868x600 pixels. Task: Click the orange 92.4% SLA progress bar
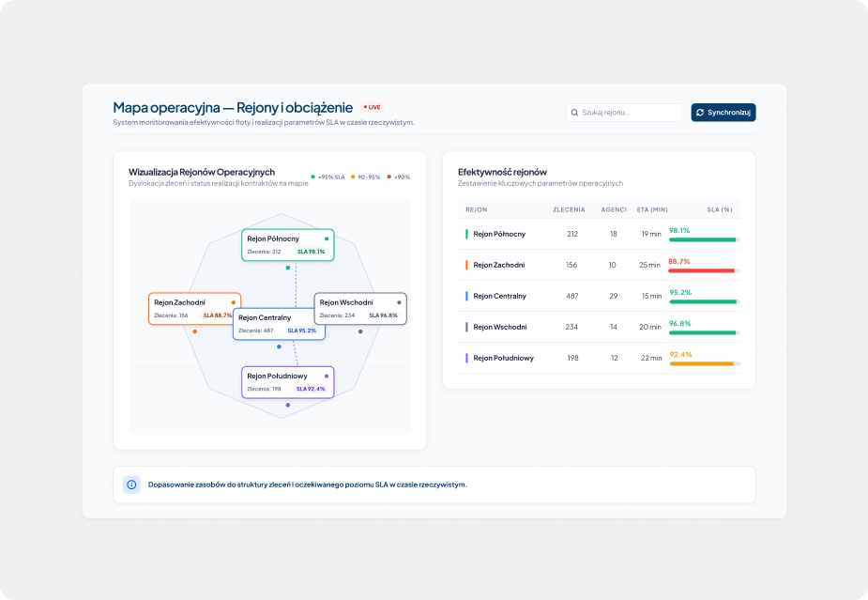click(705, 364)
